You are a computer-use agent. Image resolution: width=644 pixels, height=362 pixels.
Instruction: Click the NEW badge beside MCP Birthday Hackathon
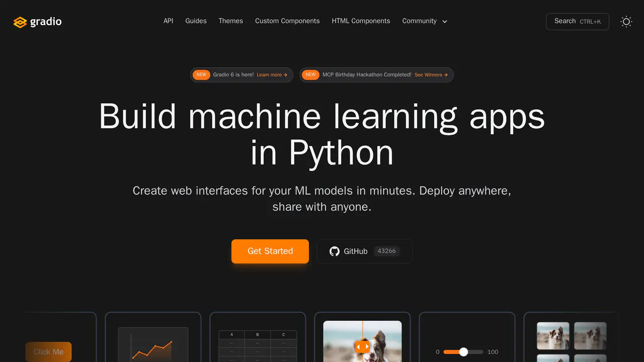(x=311, y=75)
